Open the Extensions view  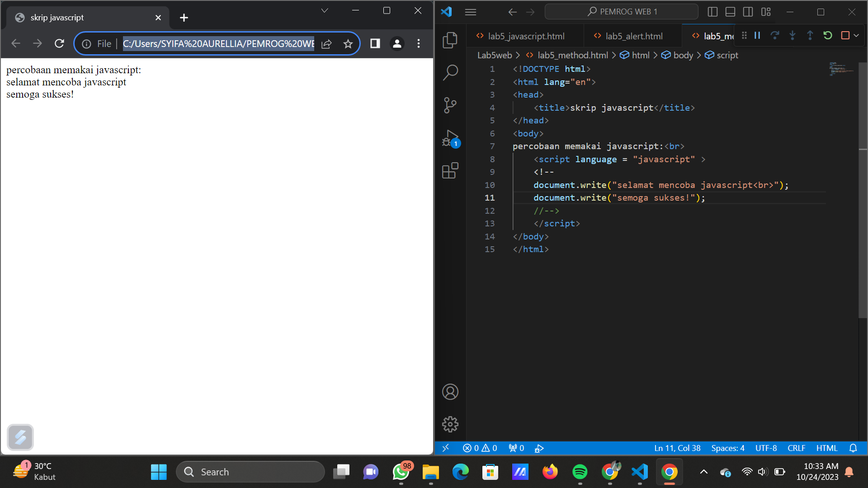click(x=450, y=170)
